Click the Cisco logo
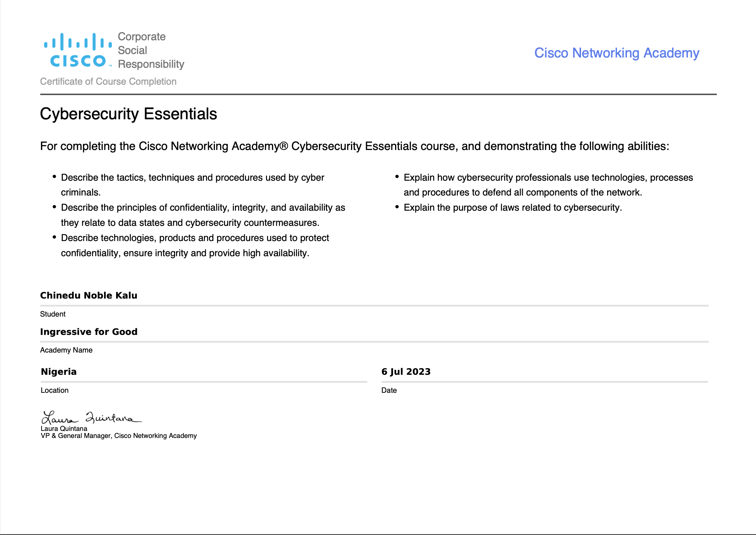This screenshot has height=535, width=756. tap(78, 50)
